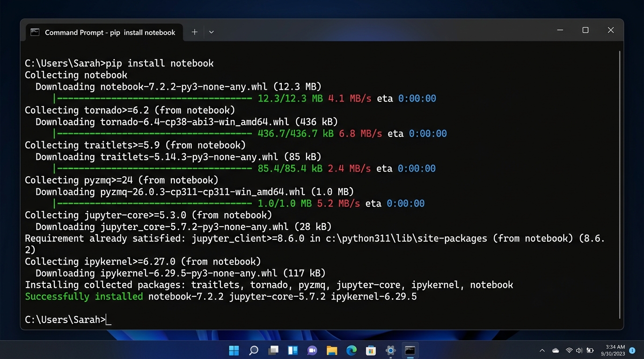Open the Widgets panel icon
Image resolution: width=644 pixels, height=359 pixels.
coord(293,351)
